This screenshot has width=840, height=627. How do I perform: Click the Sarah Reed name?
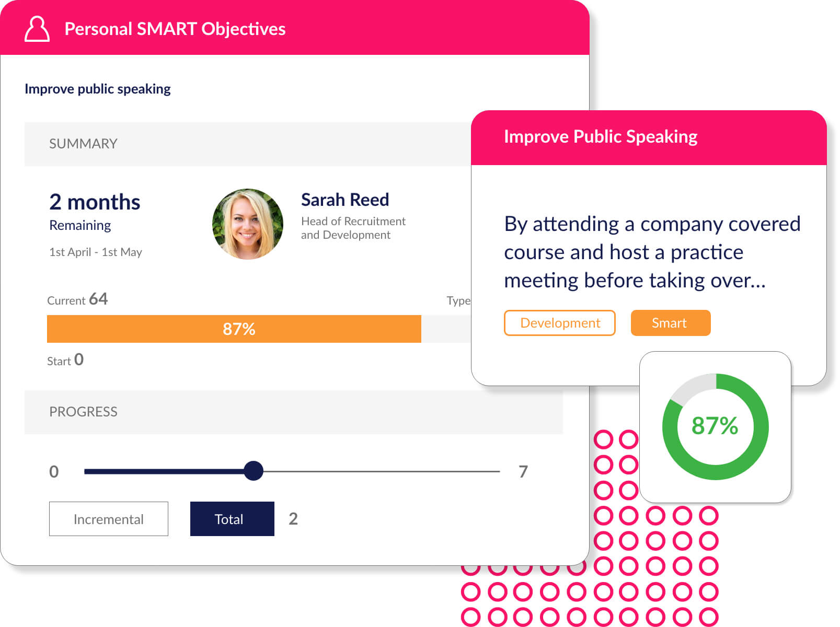345,200
